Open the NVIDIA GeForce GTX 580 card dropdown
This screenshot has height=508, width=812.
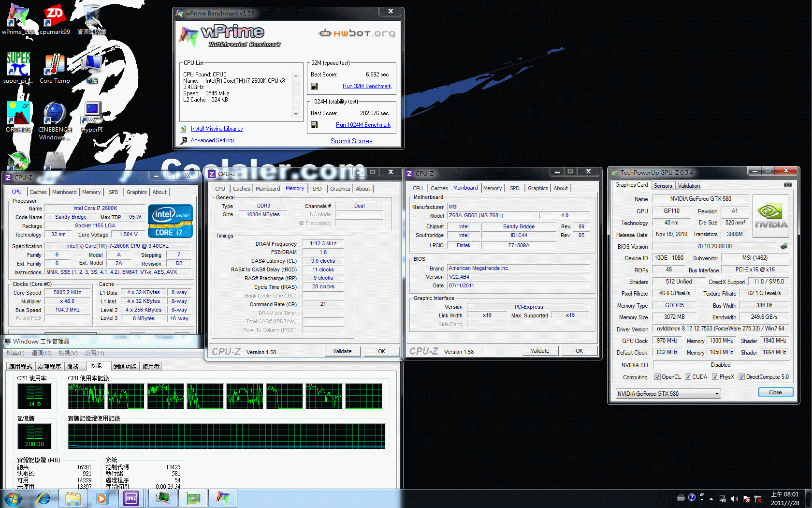tap(668, 394)
